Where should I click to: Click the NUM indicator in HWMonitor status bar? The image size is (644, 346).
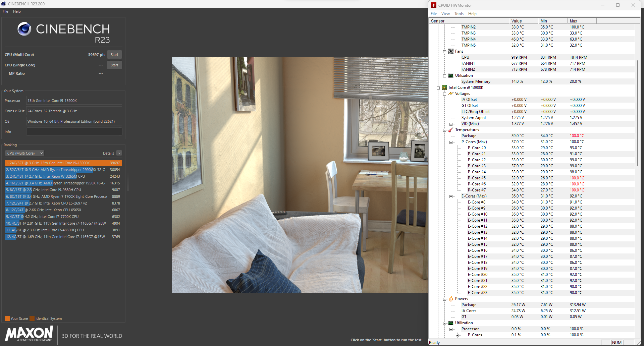point(616,342)
